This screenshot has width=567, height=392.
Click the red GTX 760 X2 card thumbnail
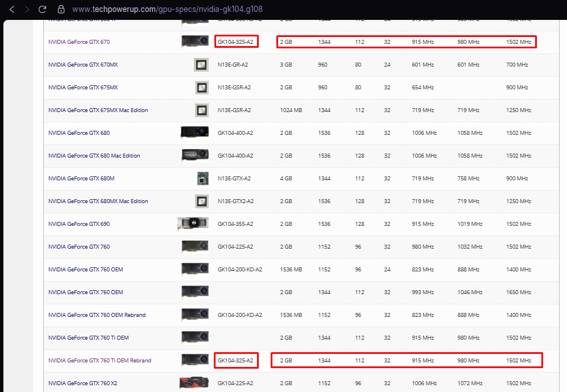click(x=194, y=383)
